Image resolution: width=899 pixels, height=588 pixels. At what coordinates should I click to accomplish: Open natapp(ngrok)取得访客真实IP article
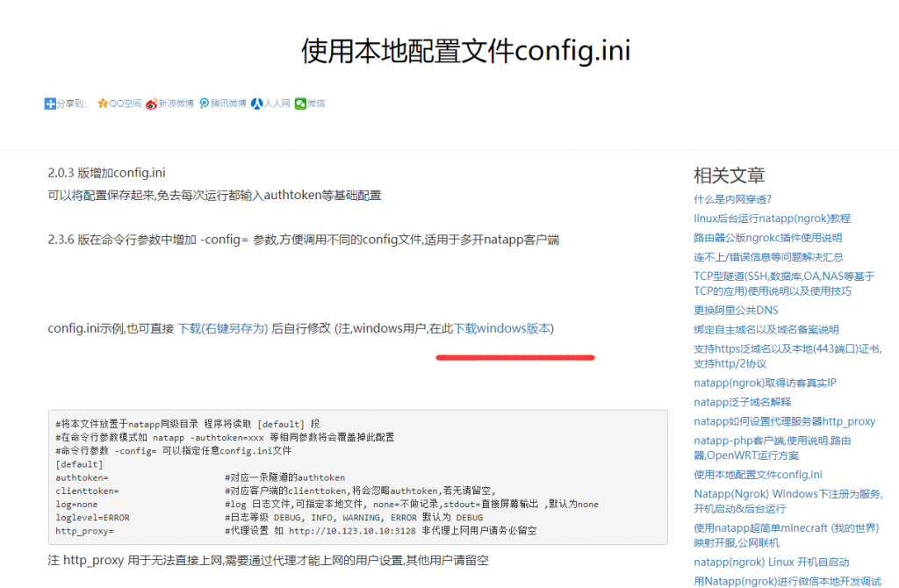tap(765, 383)
